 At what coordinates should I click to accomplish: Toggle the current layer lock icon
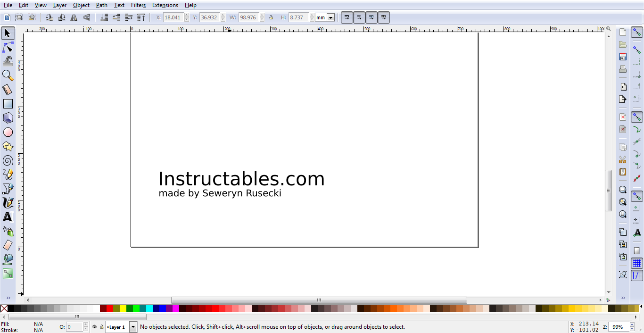(x=101, y=326)
